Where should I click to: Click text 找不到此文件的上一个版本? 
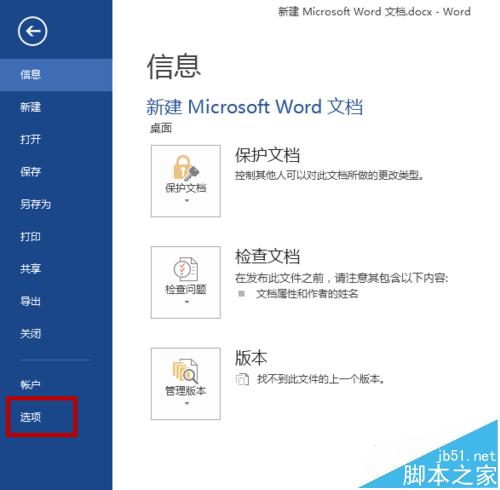[321, 379]
